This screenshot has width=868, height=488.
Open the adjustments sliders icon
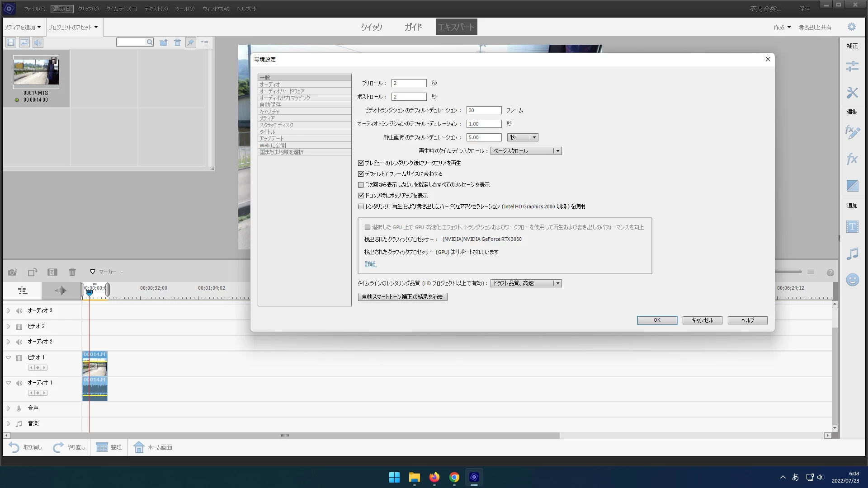(852, 66)
